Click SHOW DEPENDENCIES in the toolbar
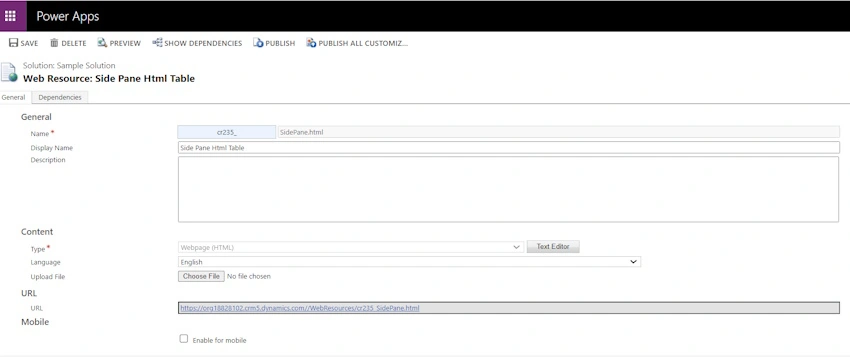 point(203,43)
